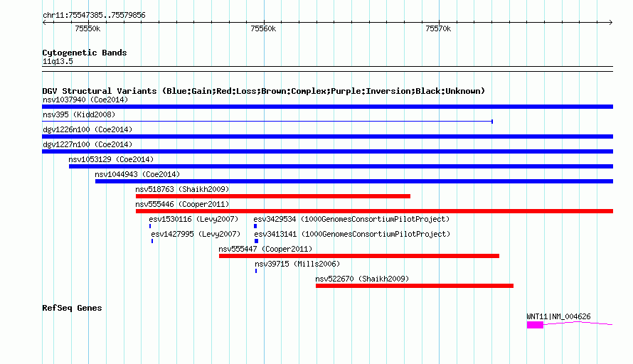Select the magenta WNT11 exon block
The image size is (633, 364).
(535, 325)
